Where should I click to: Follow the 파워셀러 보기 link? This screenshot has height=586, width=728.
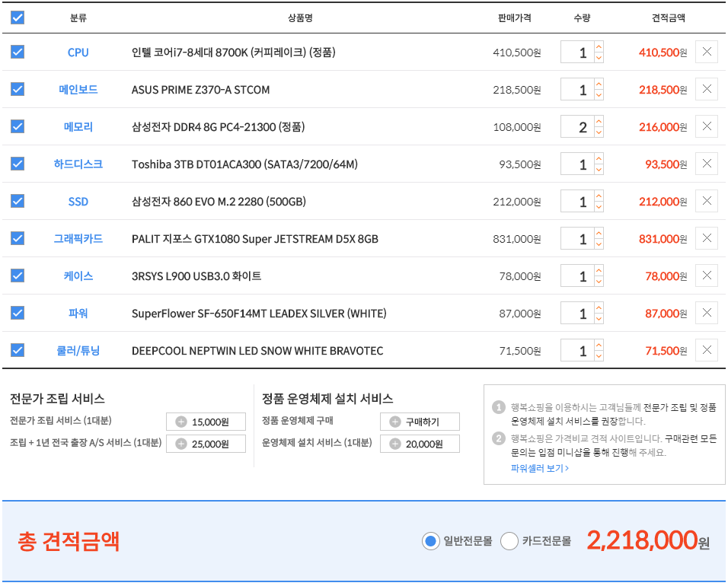[539, 469]
